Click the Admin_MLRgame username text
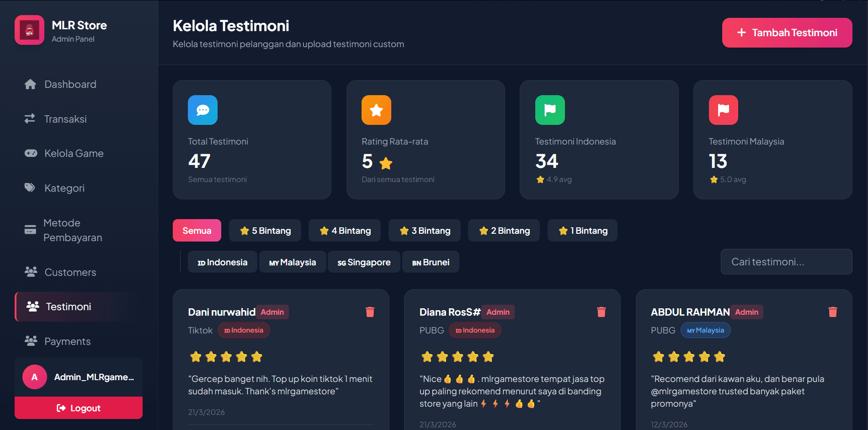Image resolution: width=868 pixels, height=430 pixels. 94,377
